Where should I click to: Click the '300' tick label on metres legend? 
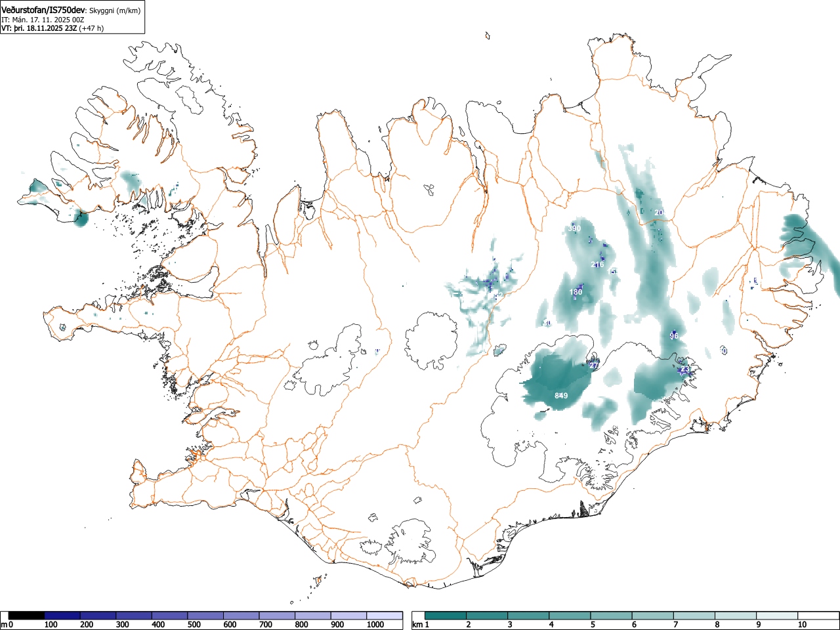(123, 625)
